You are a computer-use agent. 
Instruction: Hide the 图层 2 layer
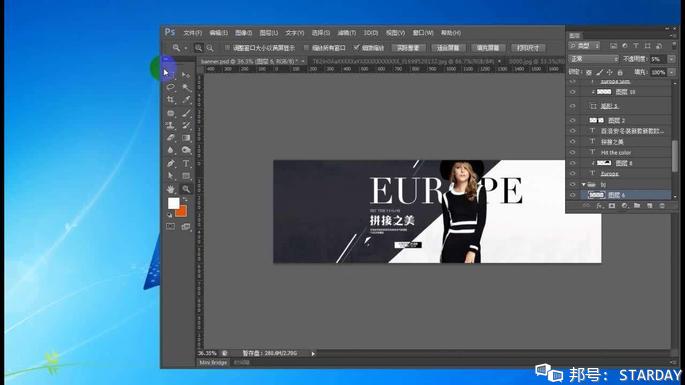(573, 120)
